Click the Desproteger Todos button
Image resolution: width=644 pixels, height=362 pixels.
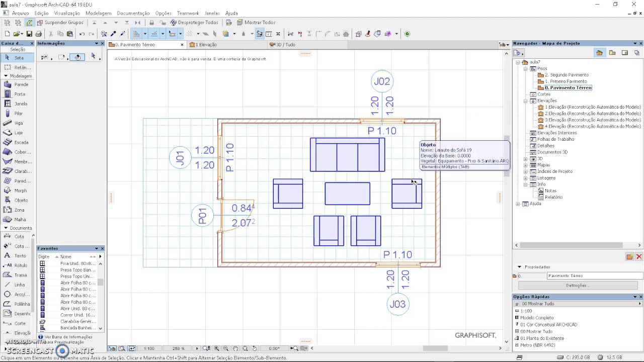tap(195, 23)
